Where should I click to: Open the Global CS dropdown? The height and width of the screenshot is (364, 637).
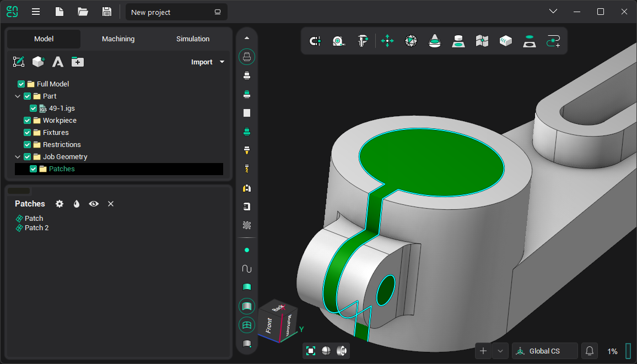click(x=544, y=351)
